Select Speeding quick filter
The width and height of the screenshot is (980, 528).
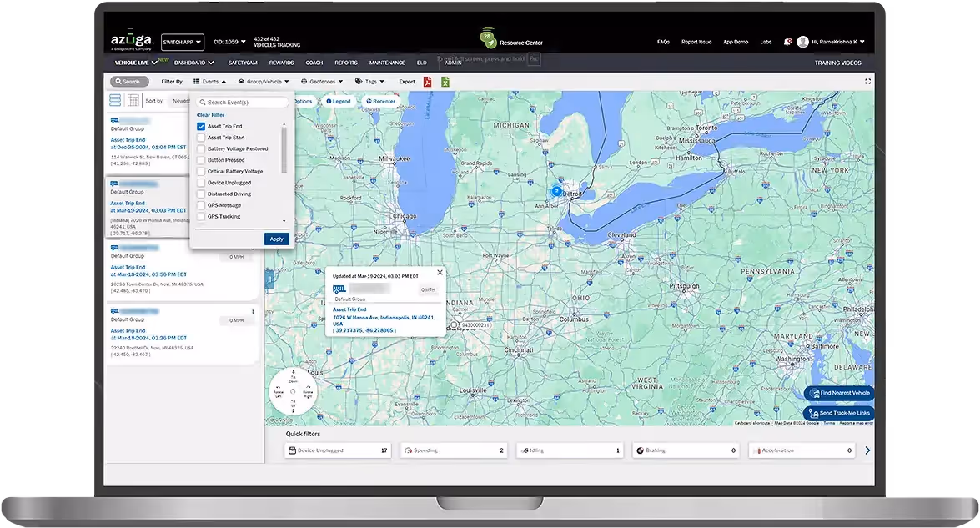[x=454, y=450]
